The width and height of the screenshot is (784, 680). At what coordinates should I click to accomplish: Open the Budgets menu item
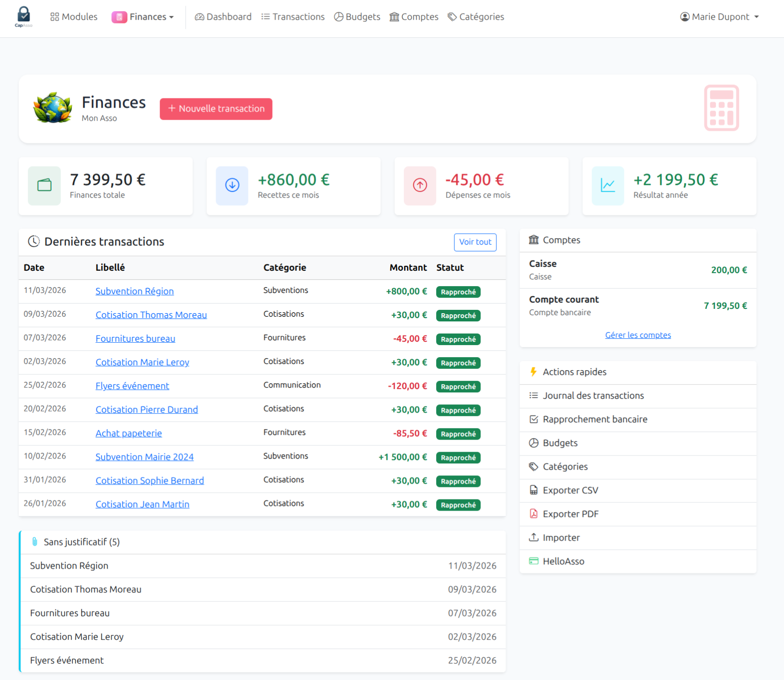point(357,16)
